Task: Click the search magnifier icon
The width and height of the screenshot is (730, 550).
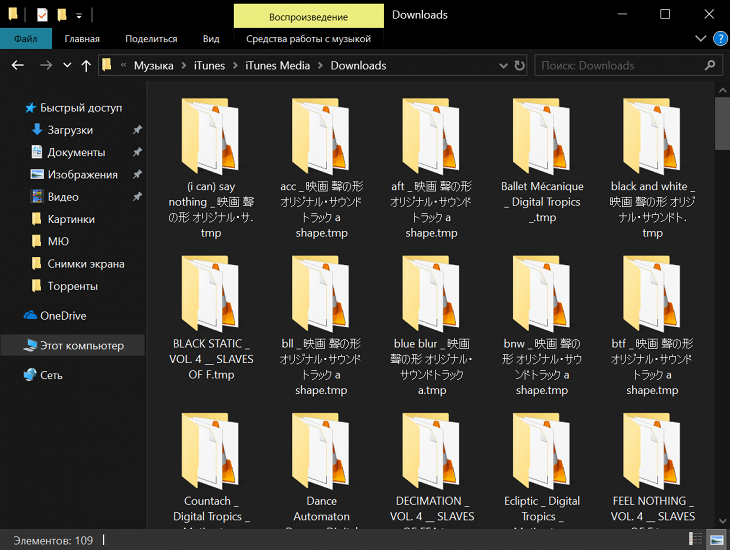Action: tap(710, 65)
